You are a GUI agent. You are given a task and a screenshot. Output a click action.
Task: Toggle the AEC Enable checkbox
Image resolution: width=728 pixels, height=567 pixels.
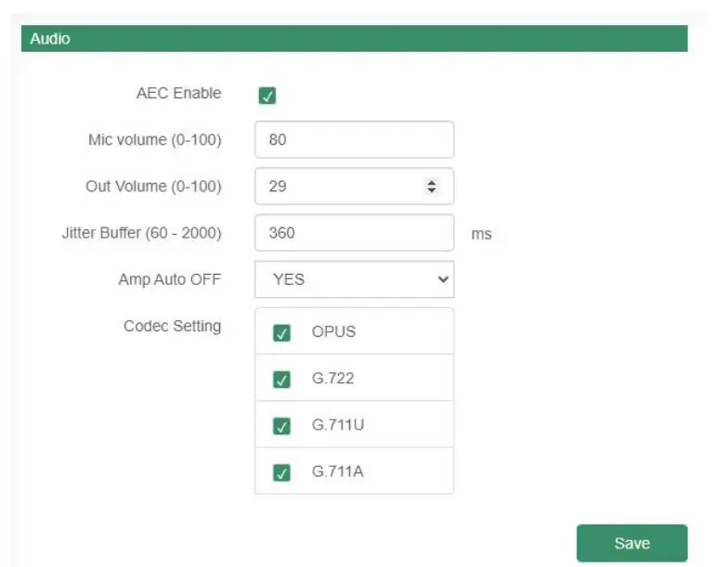(267, 96)
